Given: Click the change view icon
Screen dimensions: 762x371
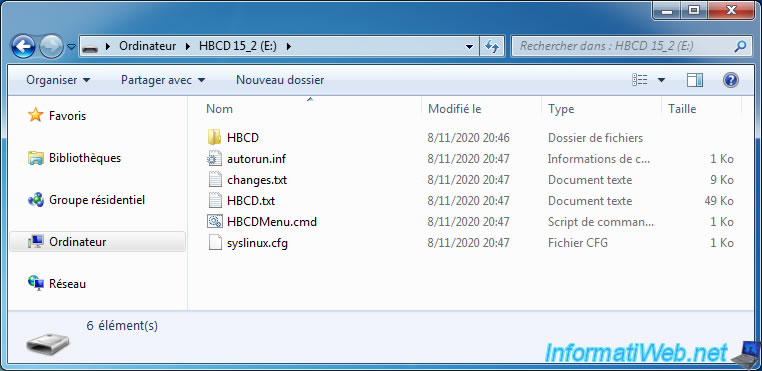Looking at the screenshot, I should pos(639,80).
